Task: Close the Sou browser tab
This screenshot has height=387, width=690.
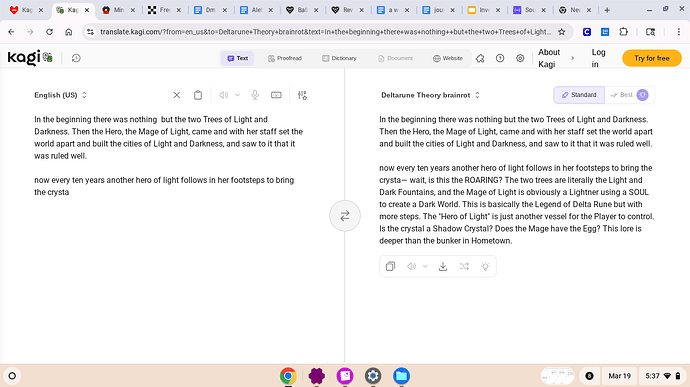Action: click(x=543, y=10)
